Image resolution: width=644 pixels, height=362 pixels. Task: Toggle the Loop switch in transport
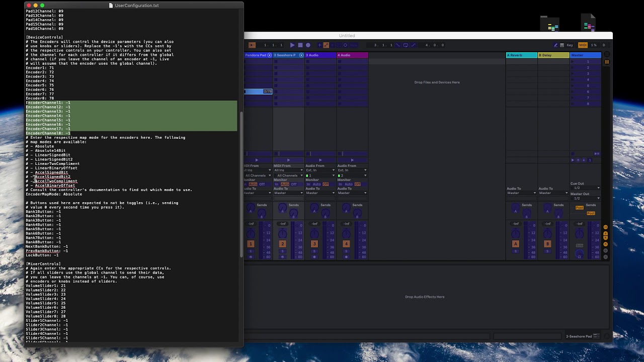click(x=406, y=45)
